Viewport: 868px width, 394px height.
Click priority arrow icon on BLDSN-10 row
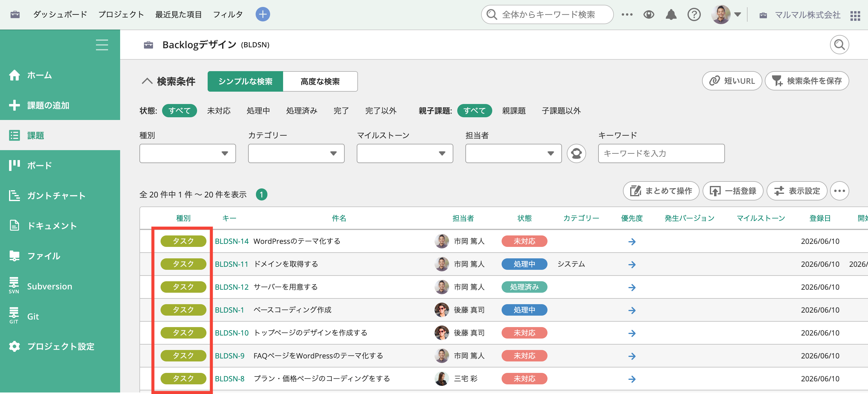[x=632, y=333]
